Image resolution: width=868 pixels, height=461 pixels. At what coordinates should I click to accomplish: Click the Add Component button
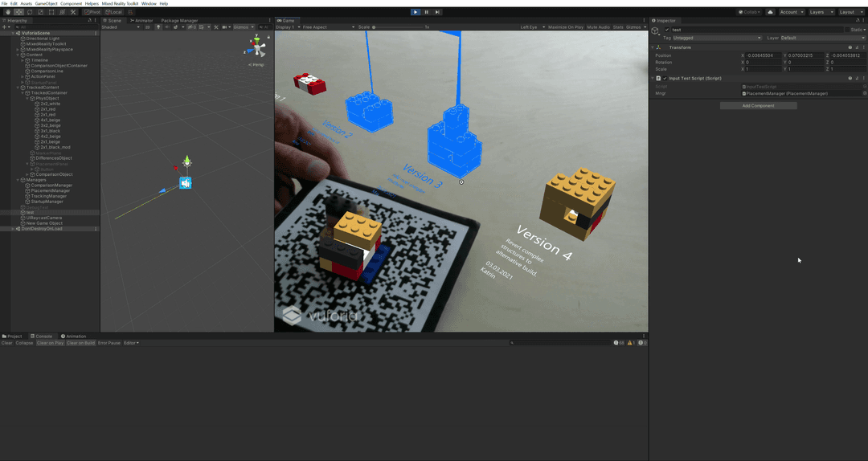pyautogui.click(x=759, y=105)
